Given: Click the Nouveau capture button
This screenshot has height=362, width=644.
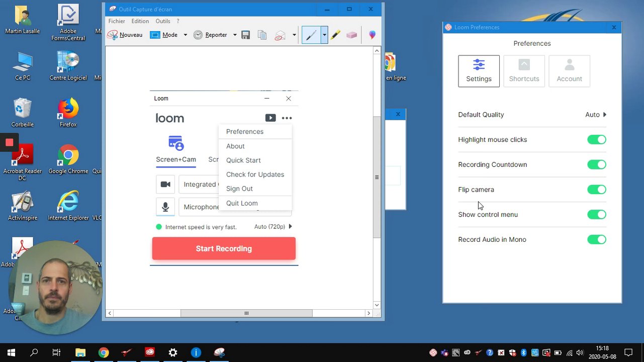Looking at the screenshot, I should (125, 35).
